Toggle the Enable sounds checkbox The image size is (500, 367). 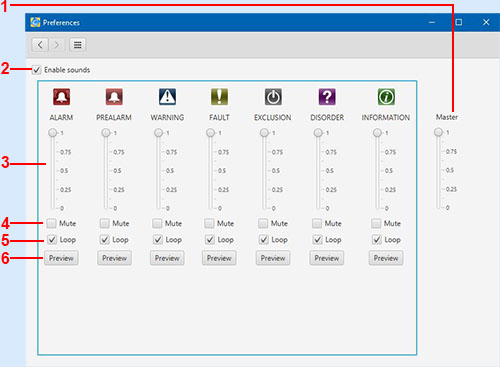(x=36, y=70)
